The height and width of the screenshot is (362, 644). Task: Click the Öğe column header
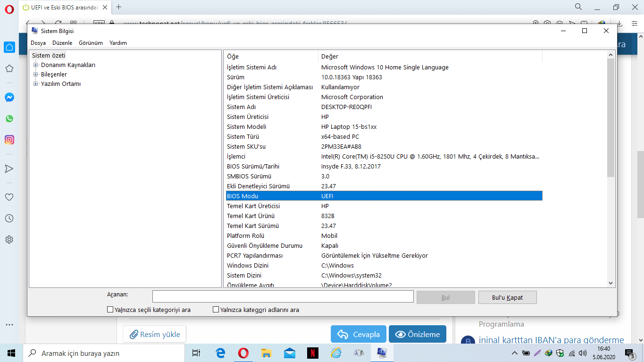coord(271,56)
